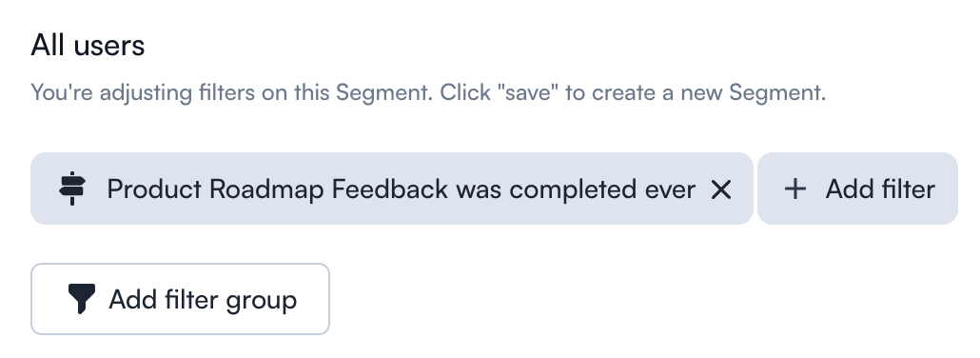Delete the 'was completed ever' filter
This screenshot has width=980, height=358.
pos(721,189)
